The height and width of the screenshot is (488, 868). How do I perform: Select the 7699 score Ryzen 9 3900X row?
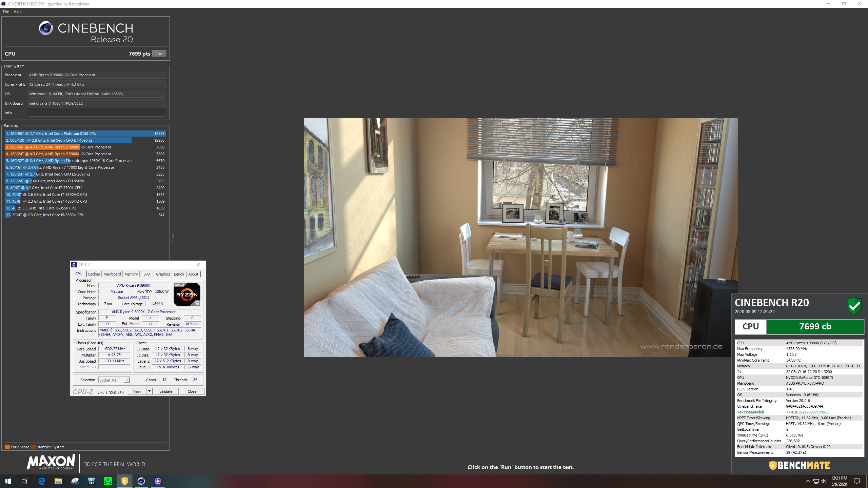(85, 147)
